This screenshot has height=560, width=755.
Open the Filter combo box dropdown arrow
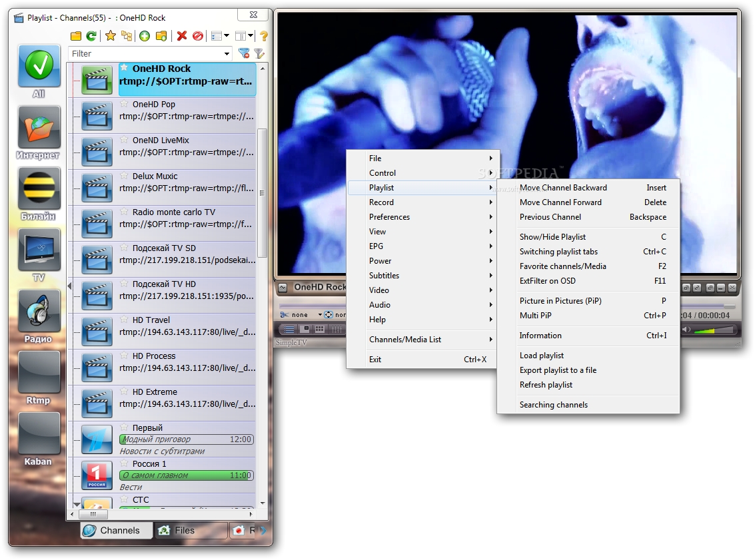pos(227,54)
